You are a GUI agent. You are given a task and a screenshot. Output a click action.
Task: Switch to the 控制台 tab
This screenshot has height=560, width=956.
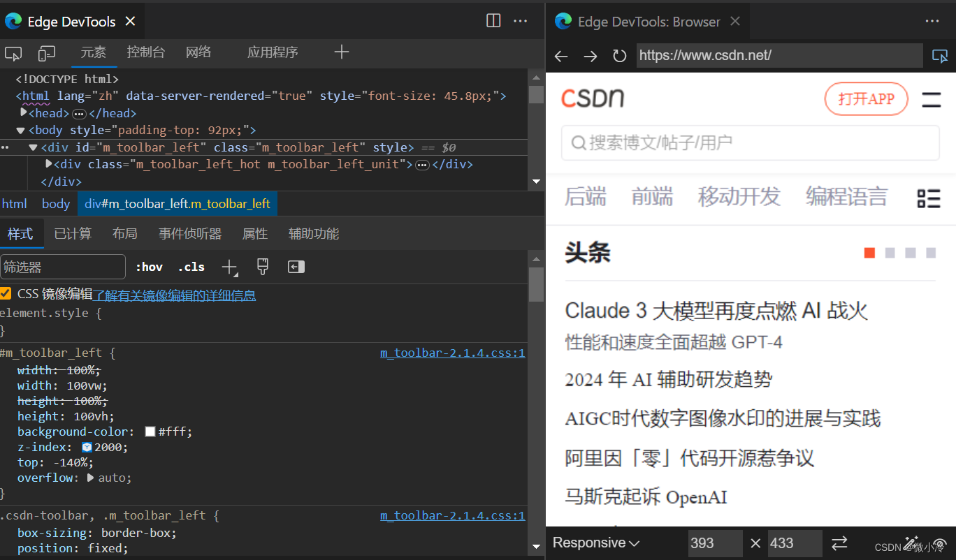pos(146,52)
